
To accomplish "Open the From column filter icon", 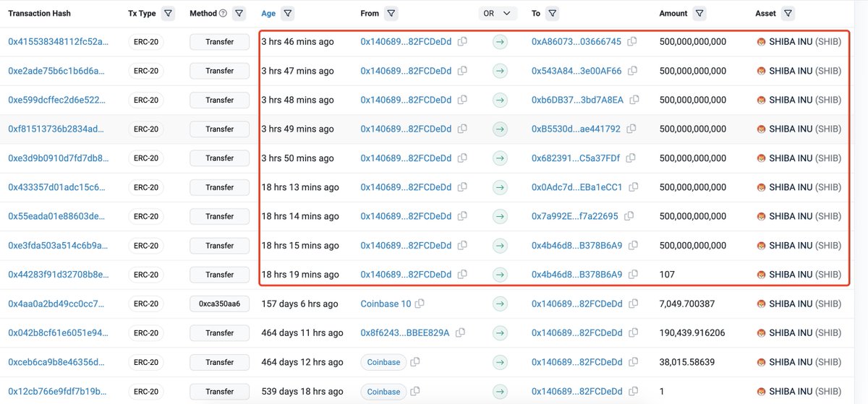I will 391,14.
